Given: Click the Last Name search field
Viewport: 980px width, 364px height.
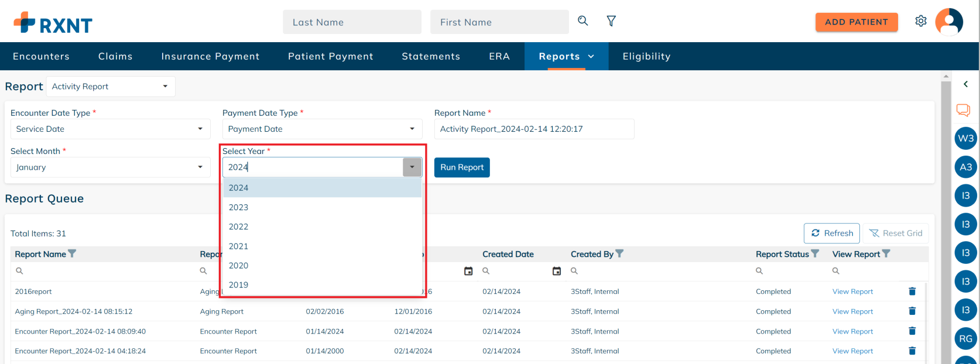Looking at the screenshot, I should (x=352, y=22).
